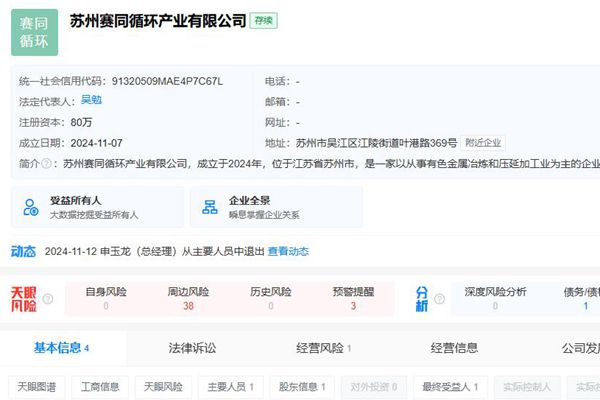Click the 动态 news label icon
Image resolution: width=600 pixels, height=400 pixels.
[23, 251]
